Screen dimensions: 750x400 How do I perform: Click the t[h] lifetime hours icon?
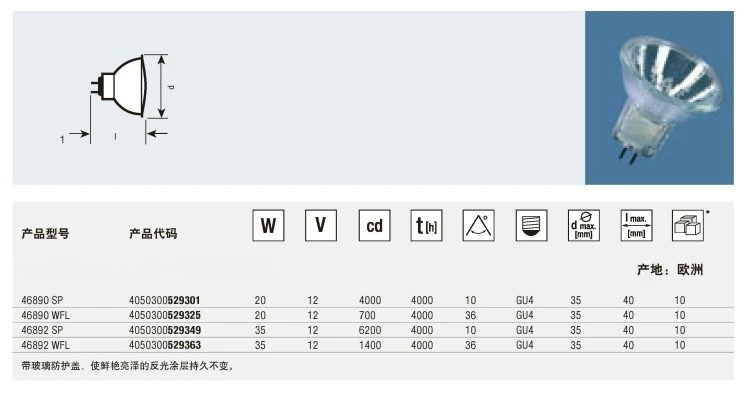pos(426,225)
